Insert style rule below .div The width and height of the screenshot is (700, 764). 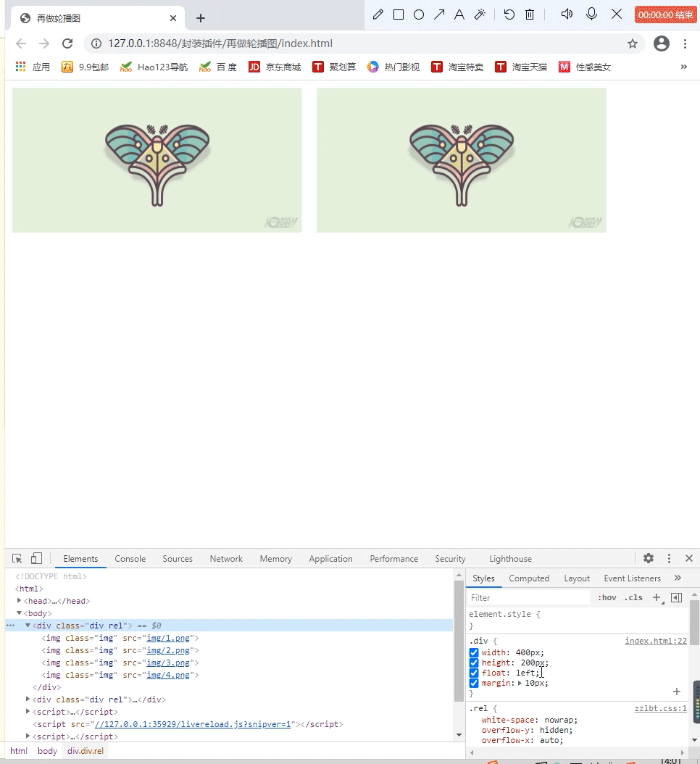[677, 692]
